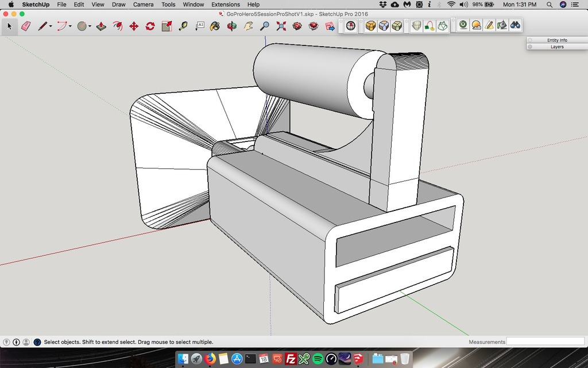Click the help question mark in status bar

click(x=37, y=342)
